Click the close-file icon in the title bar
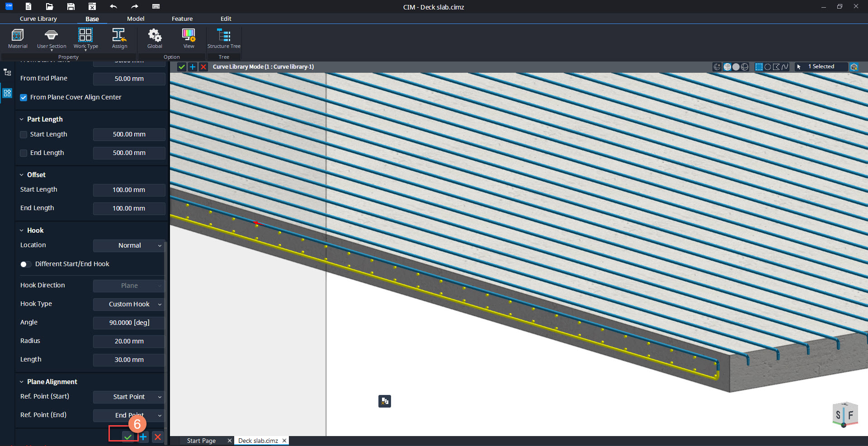The width and height of the screenshot is (868, 446). 92,6
